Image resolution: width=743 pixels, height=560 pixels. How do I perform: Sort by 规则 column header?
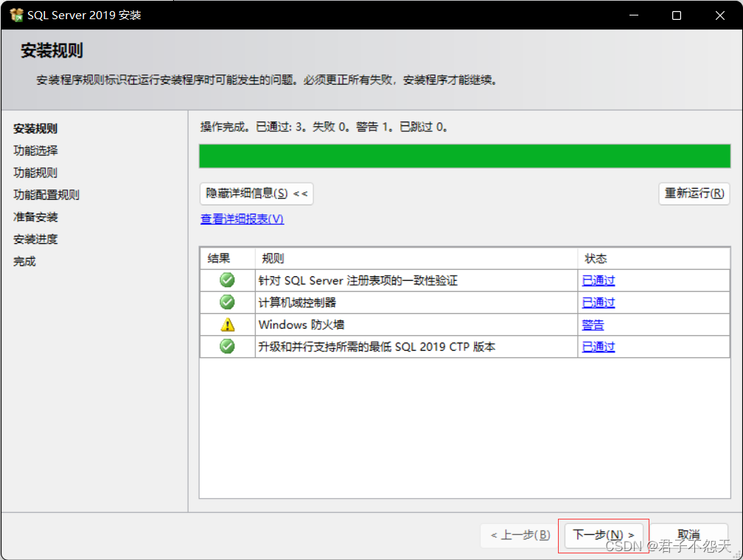(x=416, y=258)
